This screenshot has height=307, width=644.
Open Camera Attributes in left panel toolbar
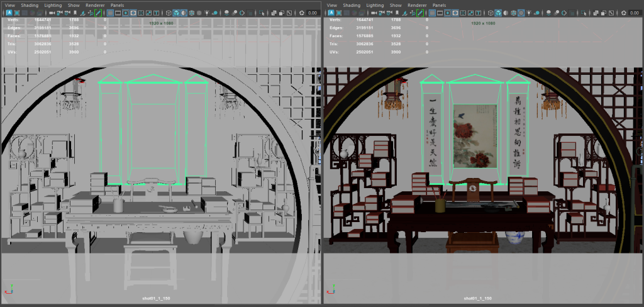67,13
